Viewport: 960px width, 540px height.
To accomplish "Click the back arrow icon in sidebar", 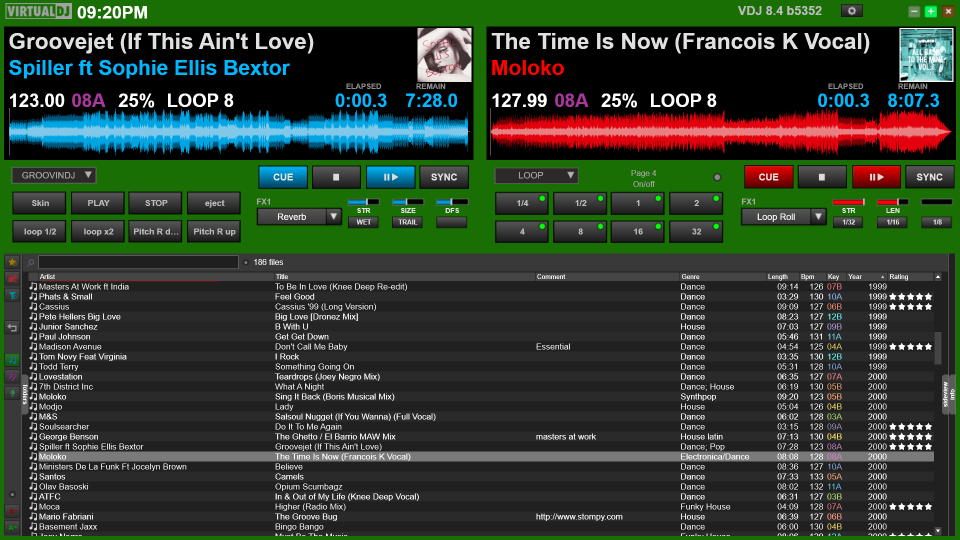I will [12, 327].
